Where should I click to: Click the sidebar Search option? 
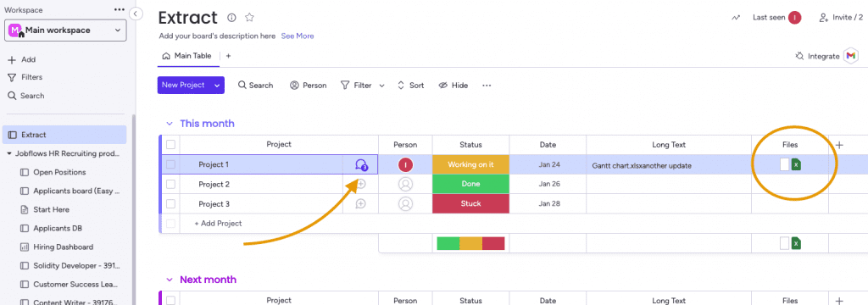pos(26,96)
